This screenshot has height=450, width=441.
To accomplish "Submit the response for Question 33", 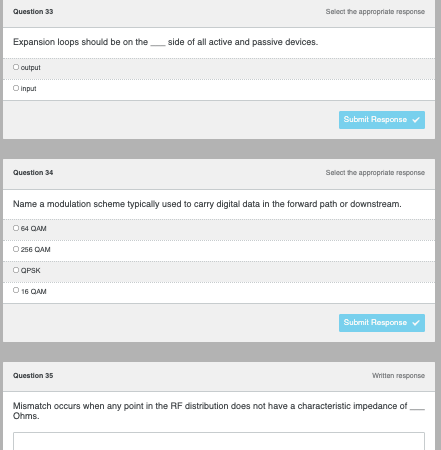I will (382, 120).
